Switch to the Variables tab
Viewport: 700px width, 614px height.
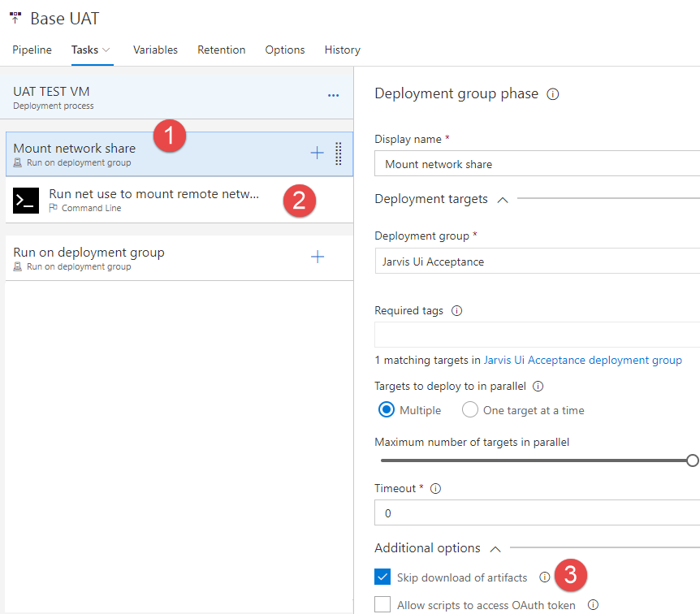click(155, 50)
